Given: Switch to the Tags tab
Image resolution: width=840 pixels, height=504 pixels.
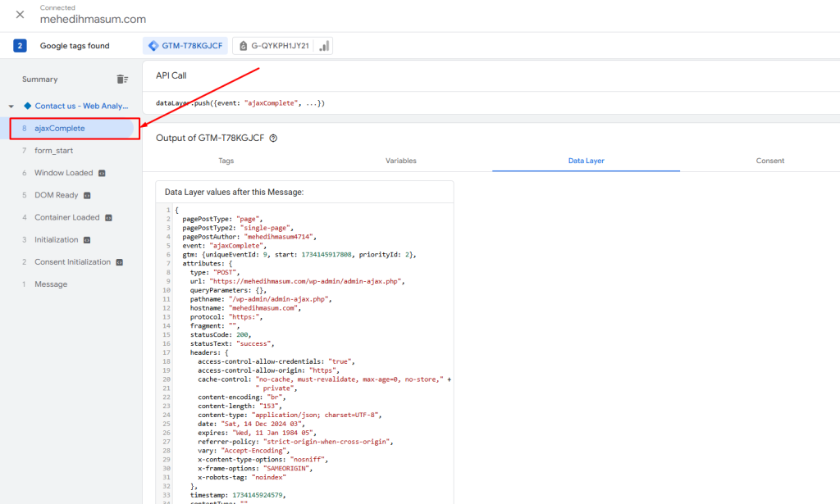Looking at the screenshot, I should click(226, 161).
